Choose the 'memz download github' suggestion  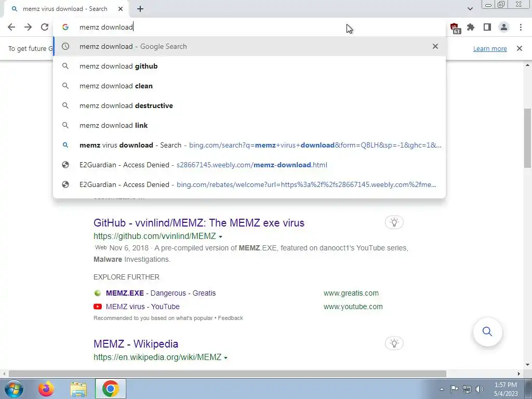click(249, 66)
